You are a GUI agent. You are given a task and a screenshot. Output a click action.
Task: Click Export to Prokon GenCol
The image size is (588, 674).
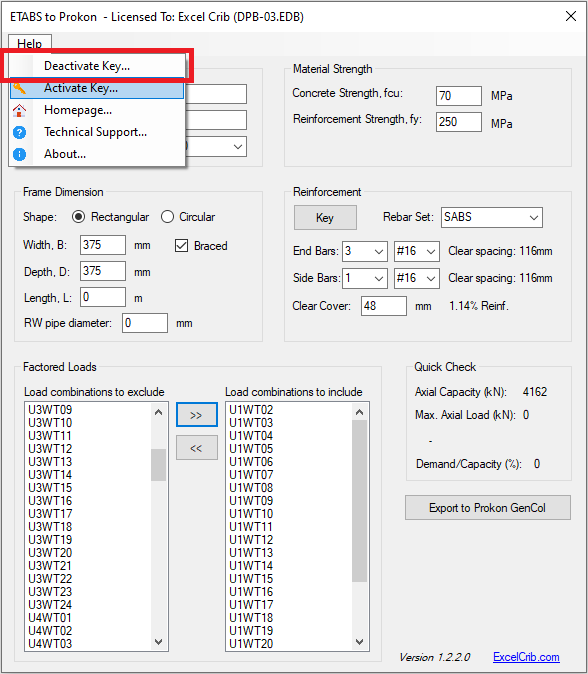tap(487, 508)
